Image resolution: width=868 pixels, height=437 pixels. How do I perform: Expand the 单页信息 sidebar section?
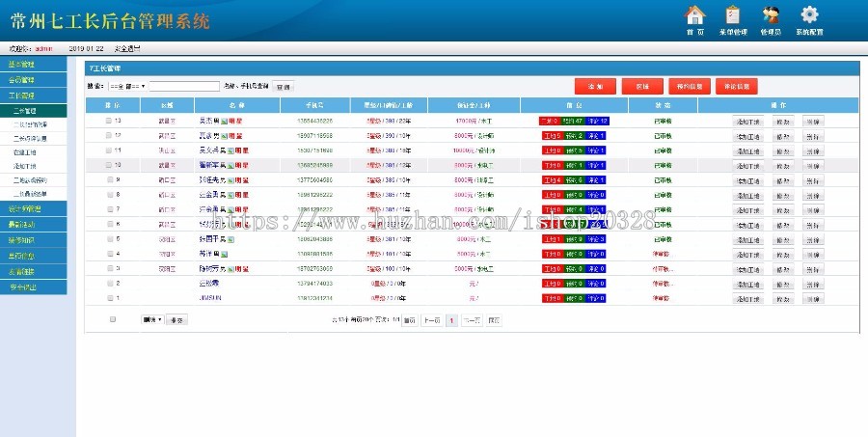tap(33, 256)
